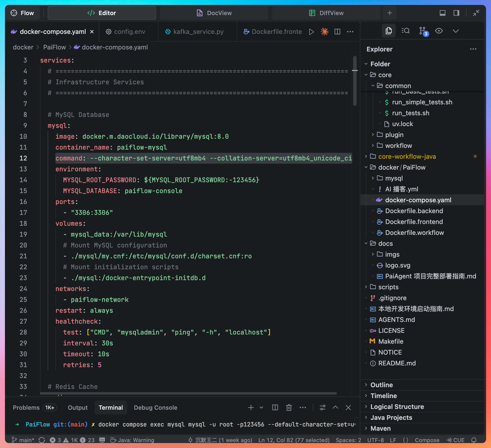
Task: Click the Flow button
Action: [22, 13]
